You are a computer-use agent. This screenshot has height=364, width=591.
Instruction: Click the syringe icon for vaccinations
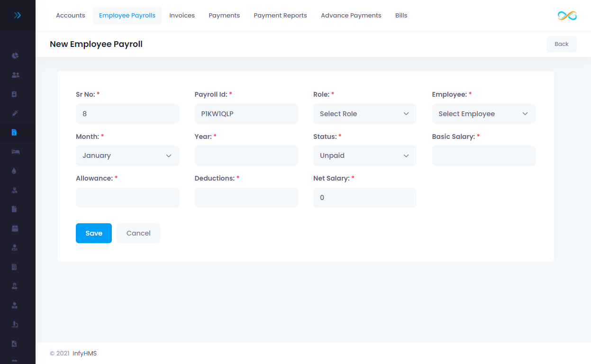[x=15, y=113]
